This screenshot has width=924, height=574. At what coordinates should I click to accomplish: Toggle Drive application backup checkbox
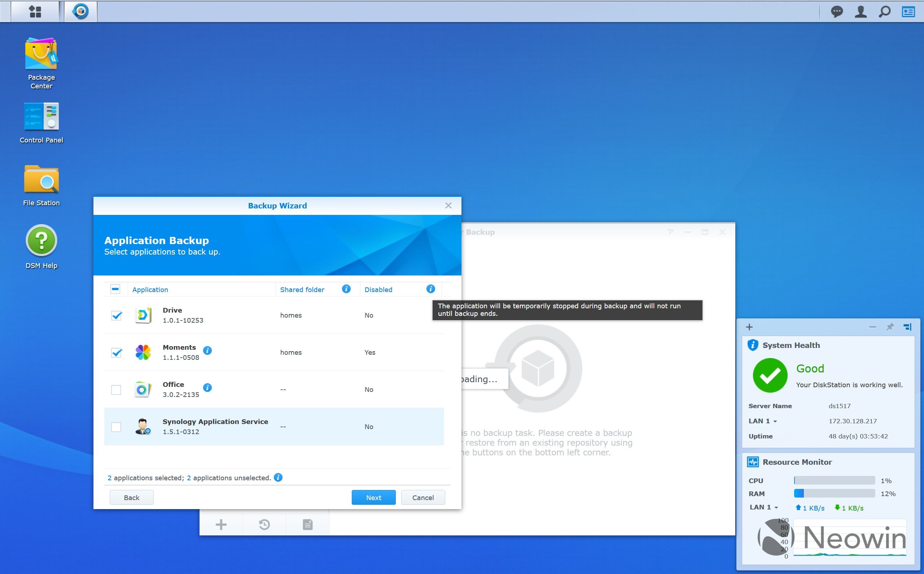116,315
